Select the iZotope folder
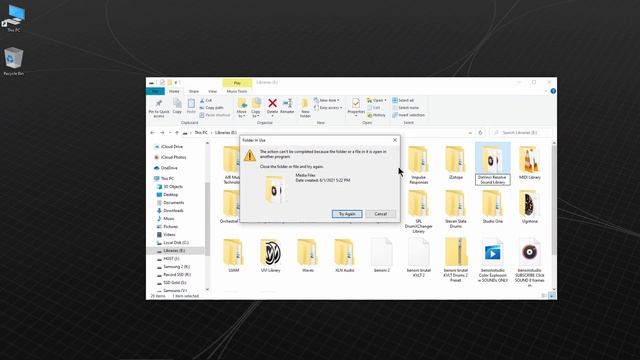This screenshot has height=360, width=640. (x=456, y=162)
